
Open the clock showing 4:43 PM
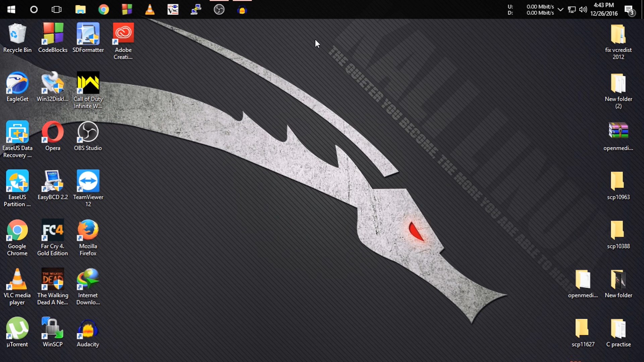coord(604,9)
